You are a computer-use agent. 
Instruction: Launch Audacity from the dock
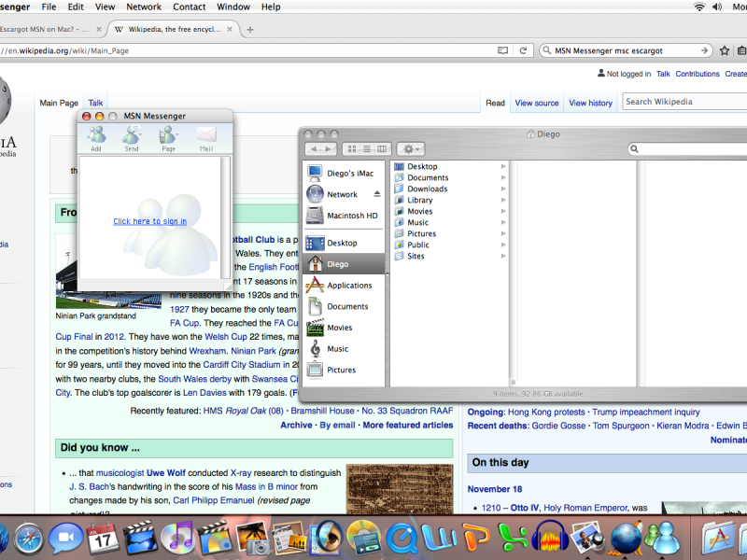[550, 539]
